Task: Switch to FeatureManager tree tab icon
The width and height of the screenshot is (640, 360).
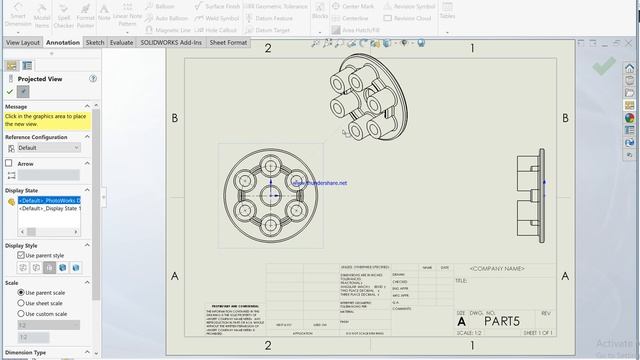Action: tap(12, 66)
